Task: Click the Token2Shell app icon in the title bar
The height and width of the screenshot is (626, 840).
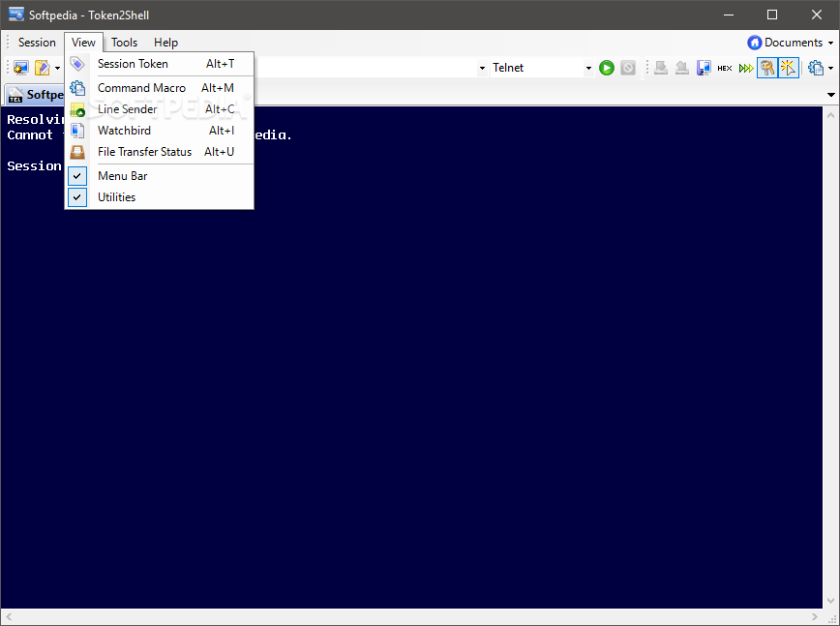Action: 16,15
